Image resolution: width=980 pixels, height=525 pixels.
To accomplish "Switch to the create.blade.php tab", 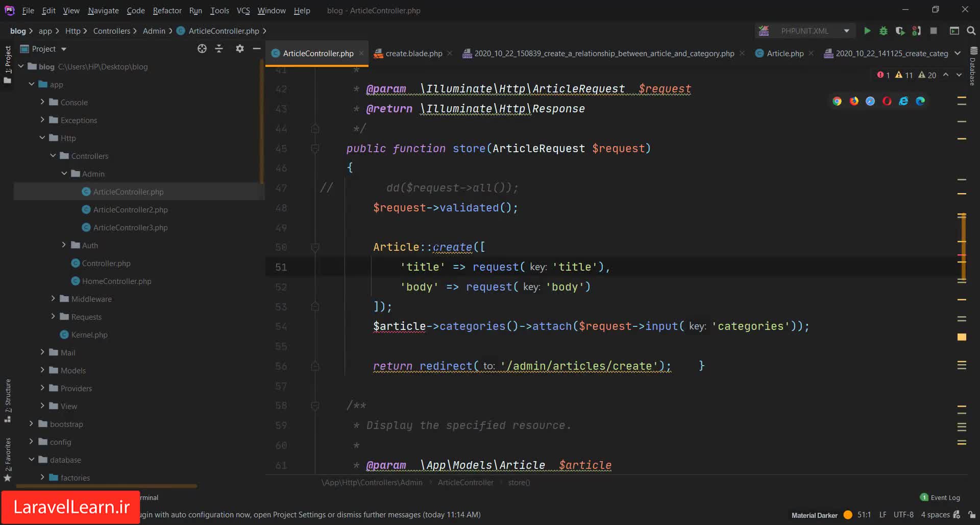I will [x=413, y=54].
